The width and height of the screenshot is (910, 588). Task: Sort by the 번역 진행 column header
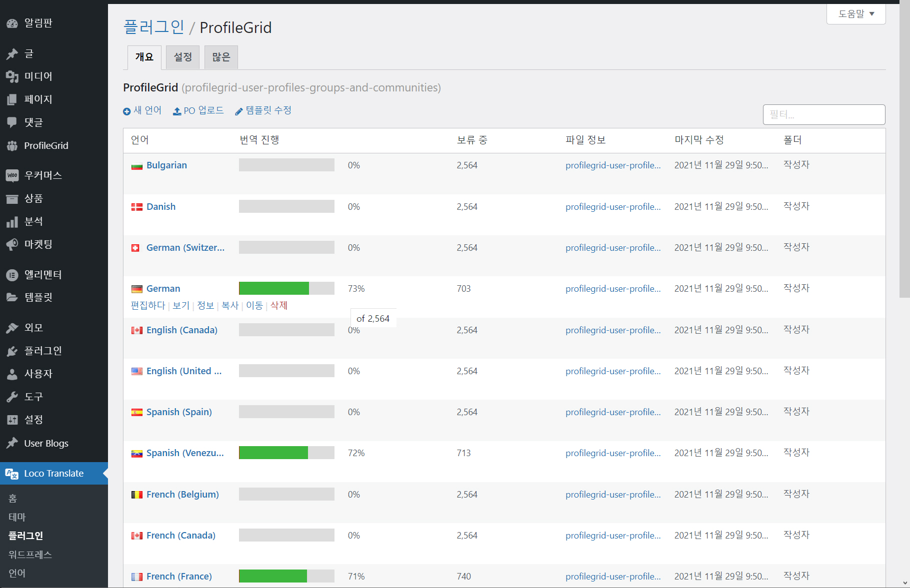(259, 140)
